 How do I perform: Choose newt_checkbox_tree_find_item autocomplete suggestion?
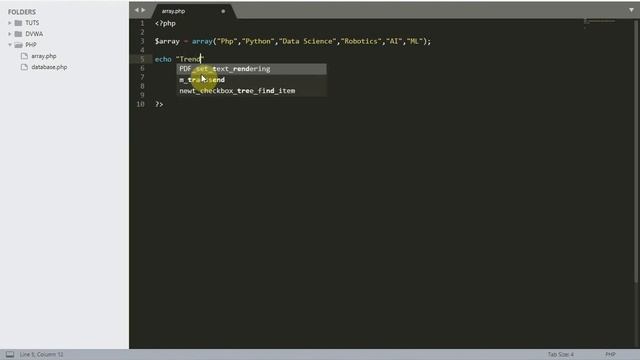[251, 91]
